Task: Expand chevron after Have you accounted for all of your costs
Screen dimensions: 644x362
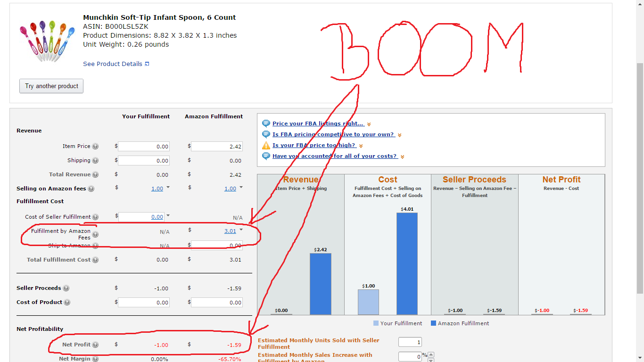Action: [402, 157]
